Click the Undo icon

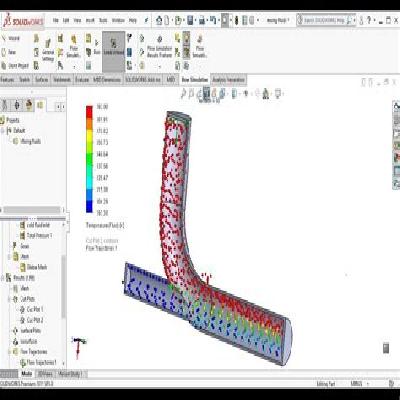[x=213, y=20]
